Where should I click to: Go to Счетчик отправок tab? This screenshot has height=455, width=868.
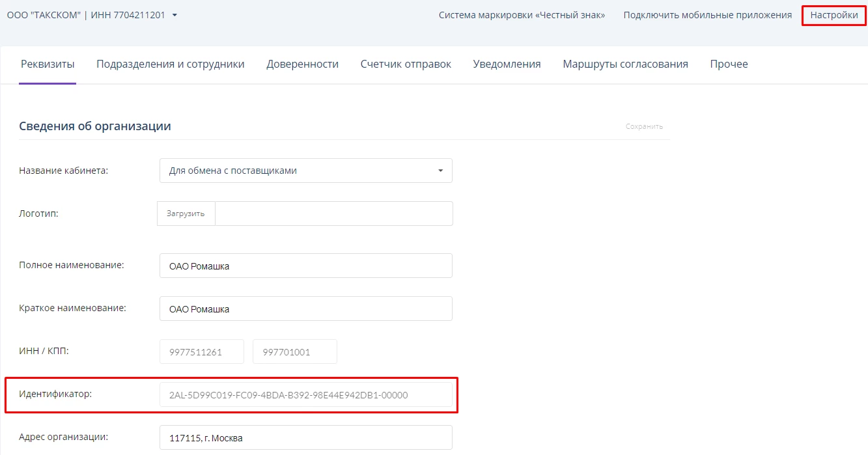point(406,64)
